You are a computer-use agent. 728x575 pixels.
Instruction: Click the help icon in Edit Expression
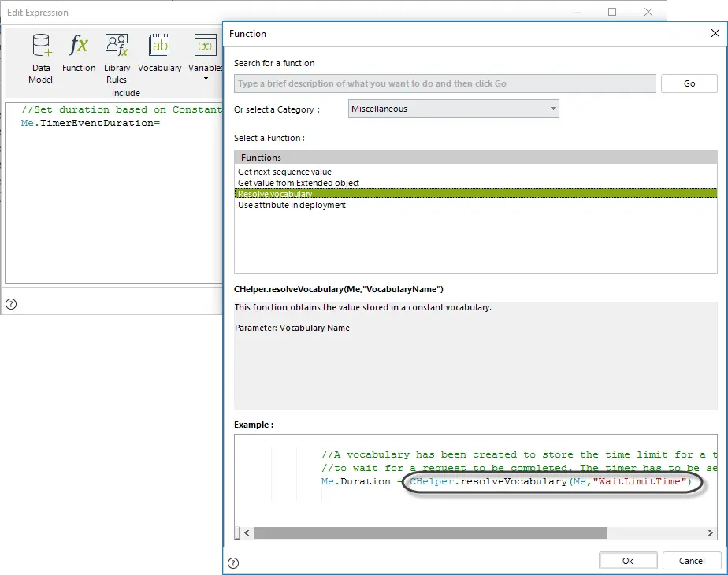(x=11, y=304)
